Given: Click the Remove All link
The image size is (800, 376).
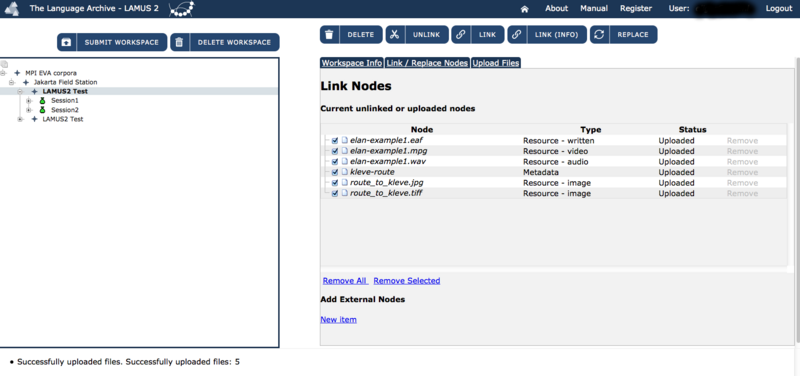Looking at the screenshot, I should [345, 281].
